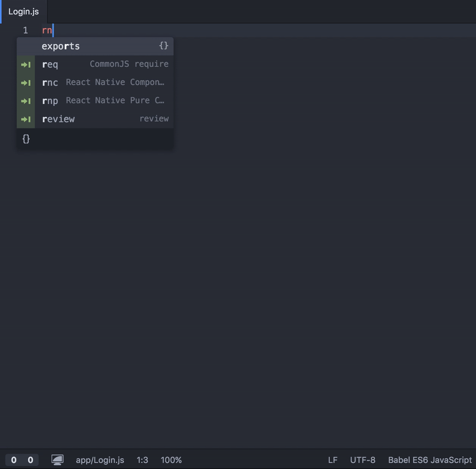Viewport: 476px width, 469px height.
Task: Click the snippet icon beside review
Action: click(26, 119)
